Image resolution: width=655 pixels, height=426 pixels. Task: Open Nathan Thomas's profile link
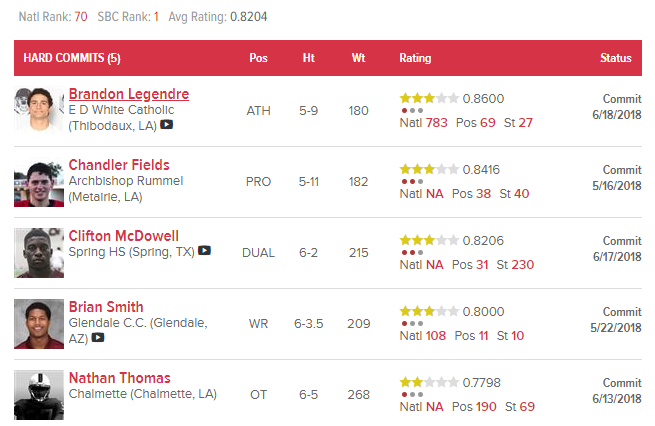[119, 378]
